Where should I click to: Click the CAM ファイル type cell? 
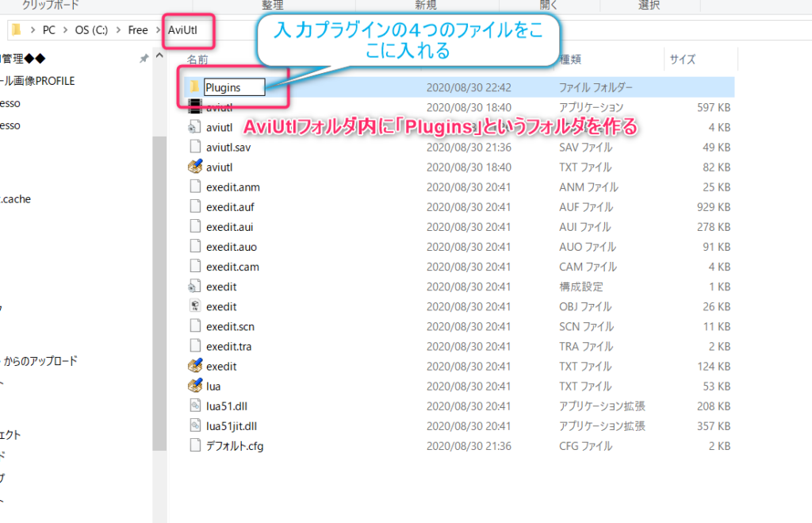pyautogui.click(x=588, y=267)
